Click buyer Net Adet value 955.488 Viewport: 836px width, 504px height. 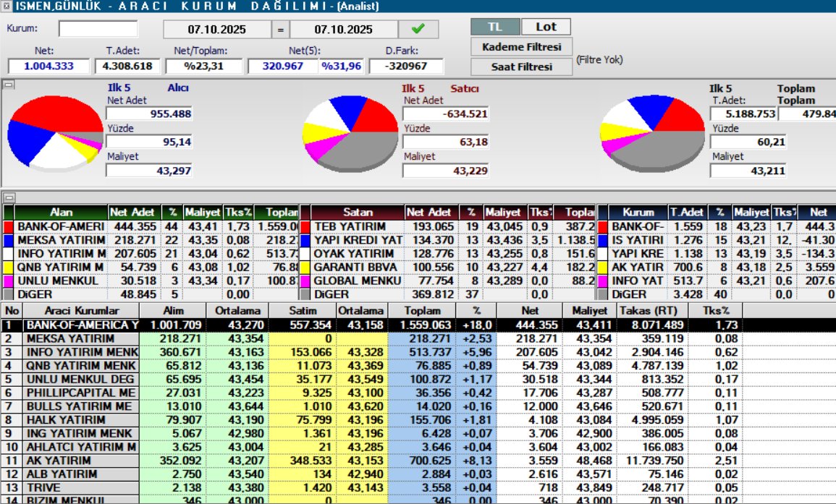click(149, 114)
